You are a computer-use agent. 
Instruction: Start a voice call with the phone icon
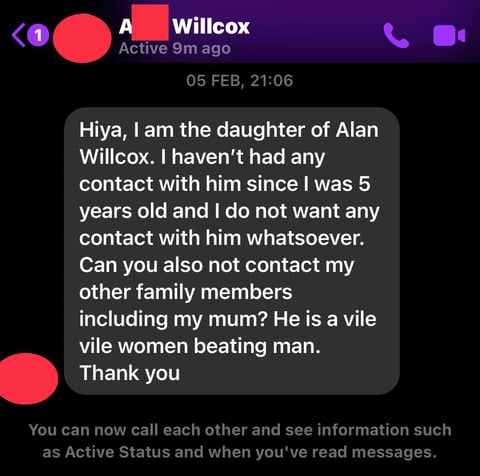tap(396, 35)
